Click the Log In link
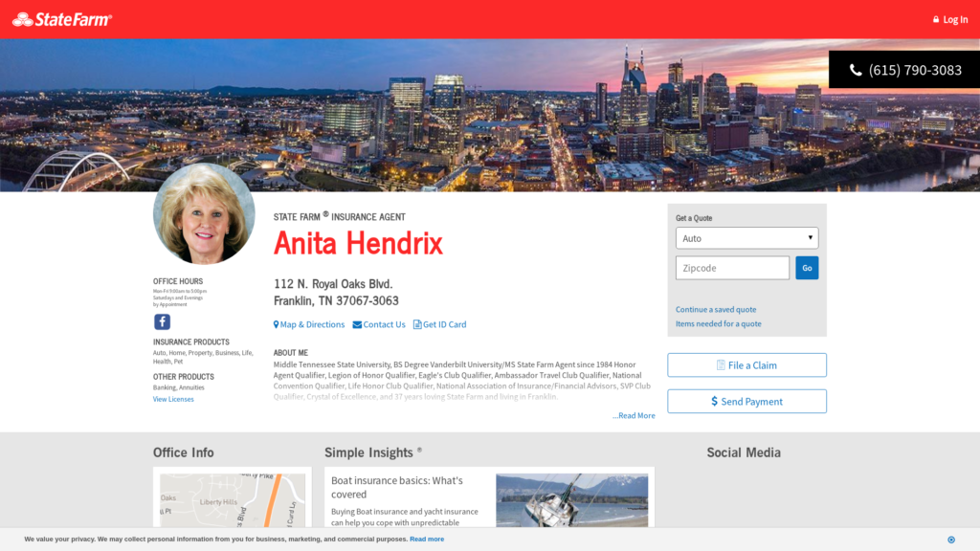The height and width of the screenshot is (551, 980). tap(949, 19)
